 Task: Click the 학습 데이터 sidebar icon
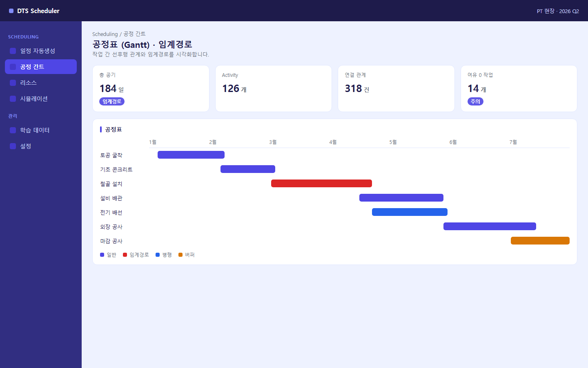[x=13, y=130]
